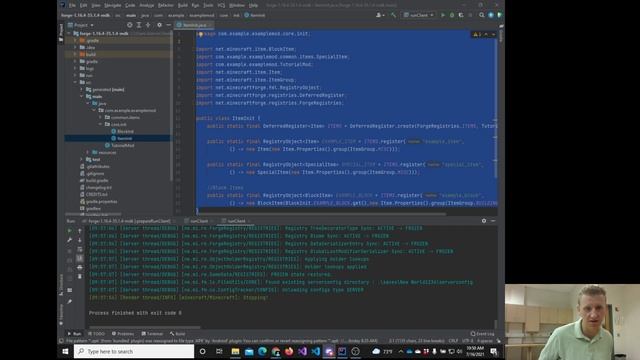Open the Problems tool window button
Viewport: 640px width, 360px height.
click(x=123, y=334)
